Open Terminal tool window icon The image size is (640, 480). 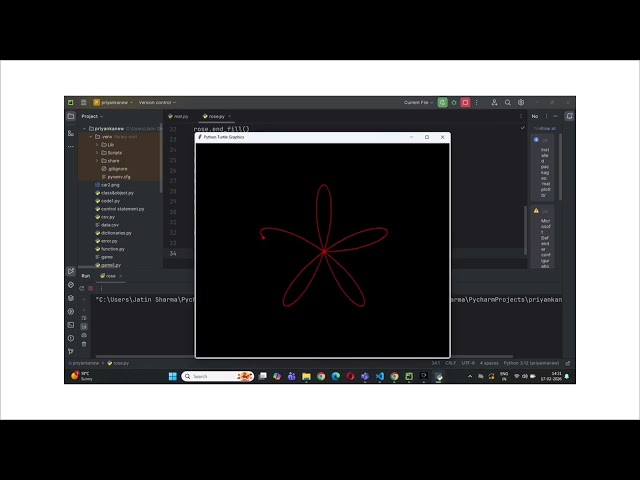click(x=71, y=325)
